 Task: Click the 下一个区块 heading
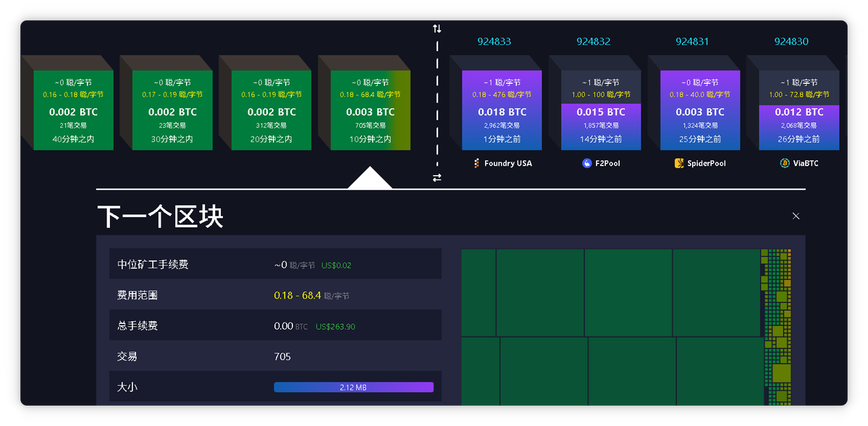(x=161, y=216)
